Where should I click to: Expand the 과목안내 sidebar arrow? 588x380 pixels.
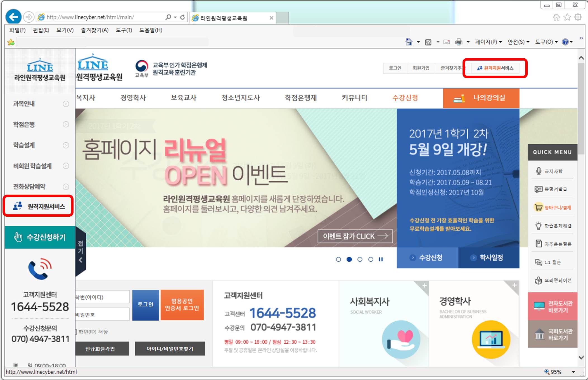tap(66, 104)
